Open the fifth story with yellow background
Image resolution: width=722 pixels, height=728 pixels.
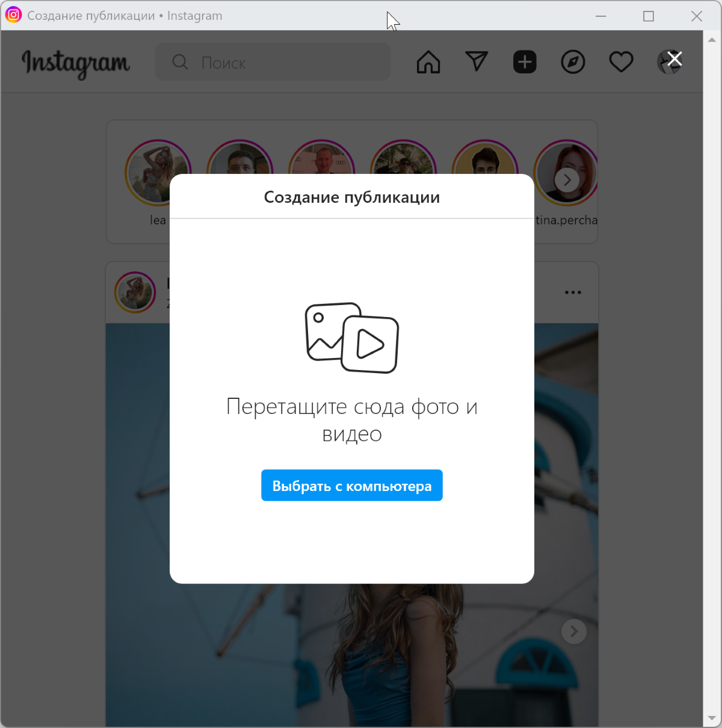485,158
